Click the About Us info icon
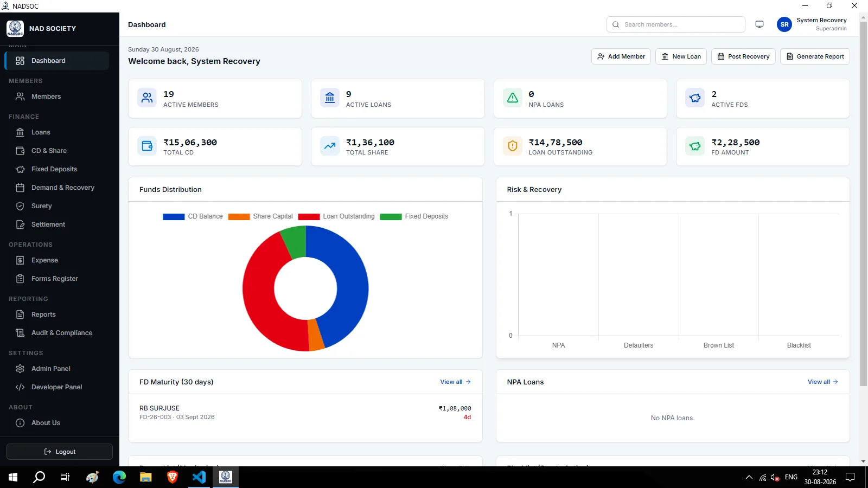 [x=20, y=423]
